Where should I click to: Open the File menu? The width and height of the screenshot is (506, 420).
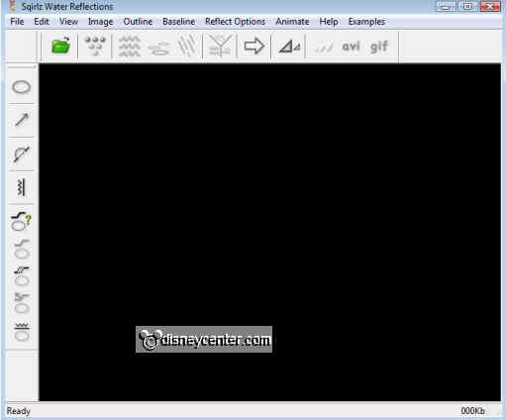pyautogui.click(x=17, y=22)
